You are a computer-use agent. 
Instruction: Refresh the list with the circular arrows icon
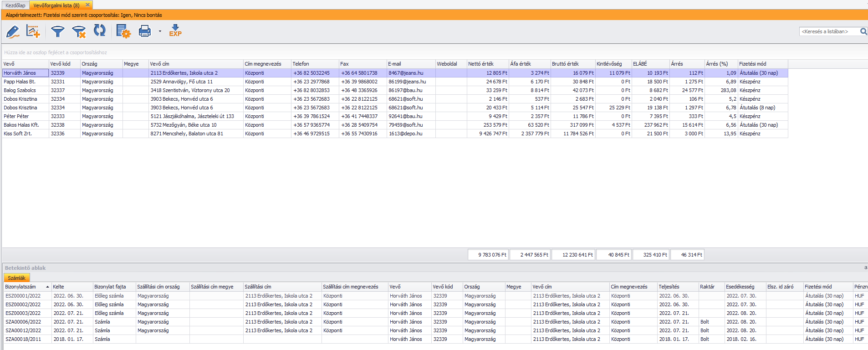(x=100, y=31)
